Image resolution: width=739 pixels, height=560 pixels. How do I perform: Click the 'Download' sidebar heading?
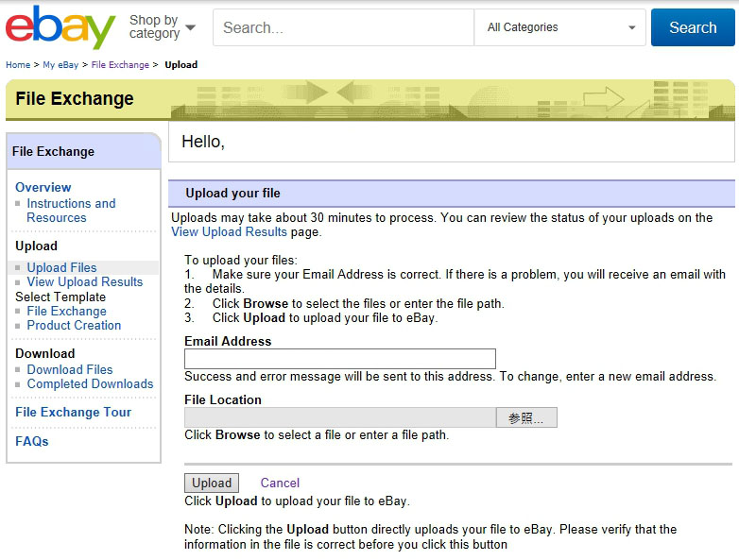click(x=44, y=354)
